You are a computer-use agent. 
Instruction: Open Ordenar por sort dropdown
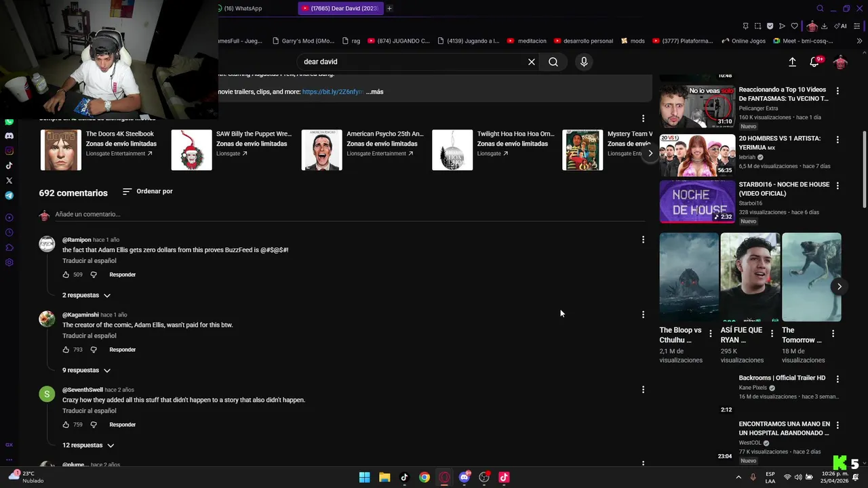click(x=148, y=192)
